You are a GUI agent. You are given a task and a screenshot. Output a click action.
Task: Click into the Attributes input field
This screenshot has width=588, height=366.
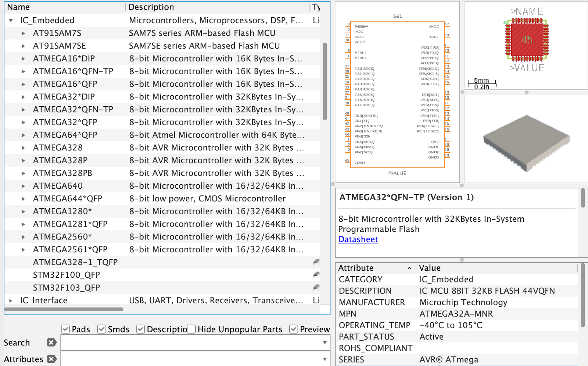pos(191,359)
